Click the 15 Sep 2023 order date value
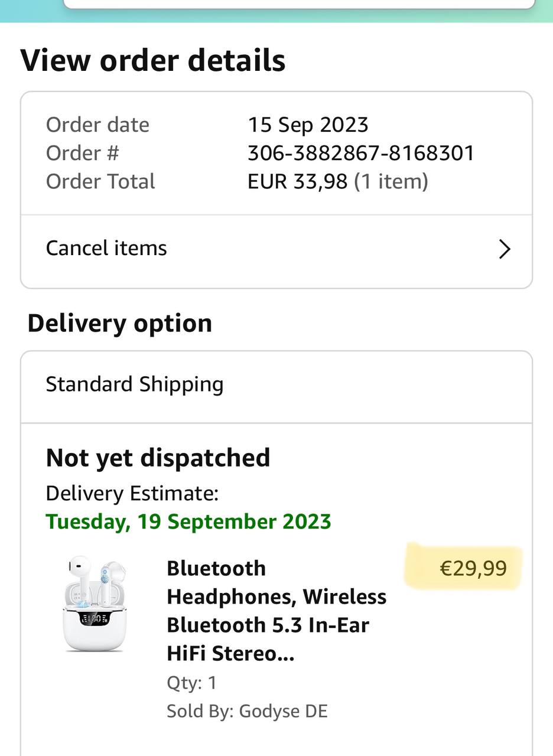 coord(308,125)
